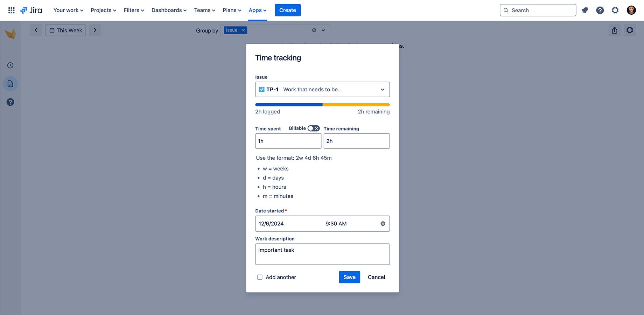Click the Time tracking dialog title
The image size is (644, 315).
[x=278, y=58]
